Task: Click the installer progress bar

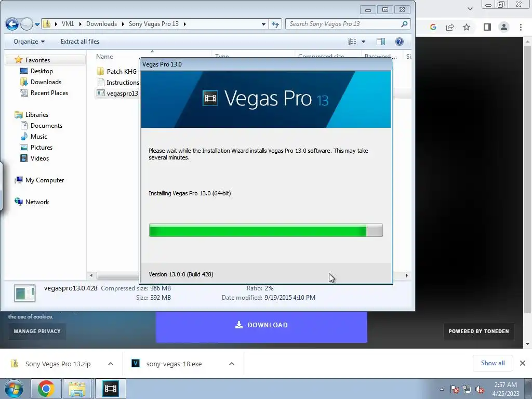Action: pyautogui.click(x=265, y=230)
